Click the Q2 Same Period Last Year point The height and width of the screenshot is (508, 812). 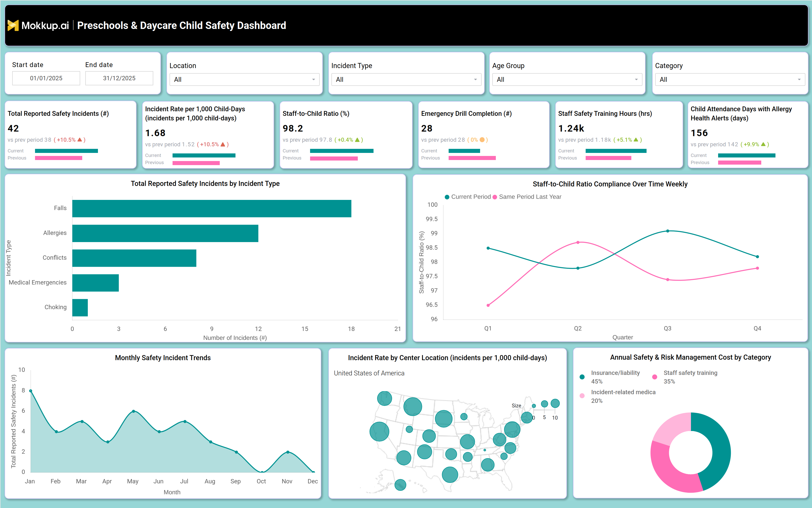[578, 242]
